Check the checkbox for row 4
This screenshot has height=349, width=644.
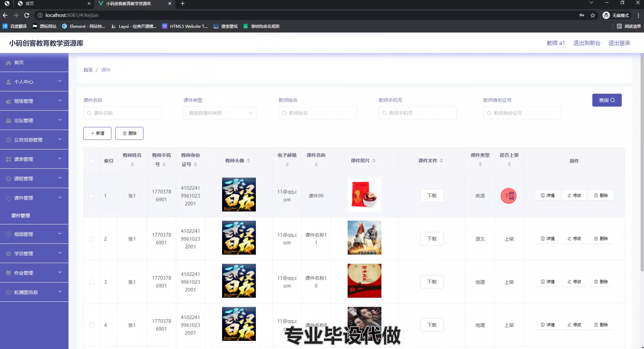[x=92, y=325]
